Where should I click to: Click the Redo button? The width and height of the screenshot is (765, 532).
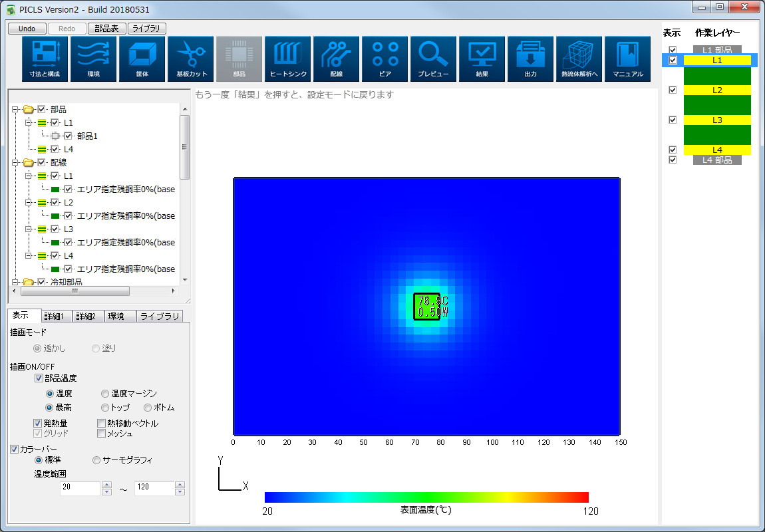tap(67, 29)
